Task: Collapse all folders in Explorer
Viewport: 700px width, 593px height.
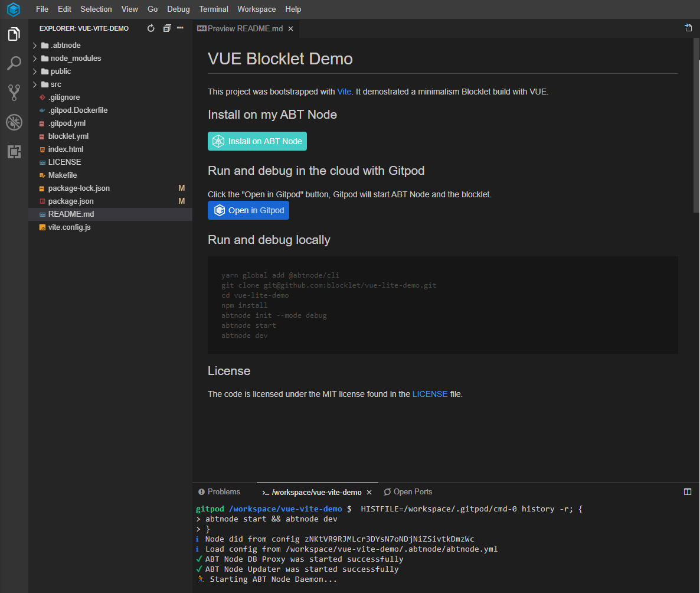Action: point(167,28)
